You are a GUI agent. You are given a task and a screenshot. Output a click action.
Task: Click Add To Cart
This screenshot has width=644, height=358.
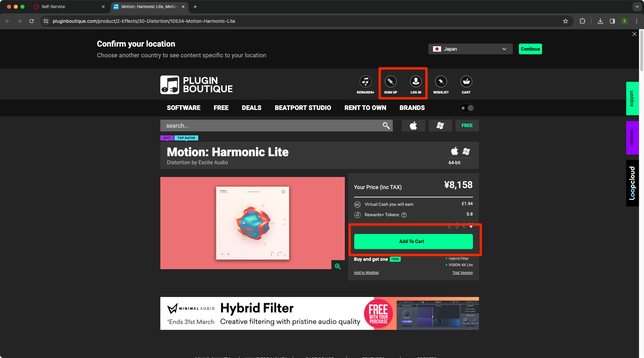pos(413,241)
